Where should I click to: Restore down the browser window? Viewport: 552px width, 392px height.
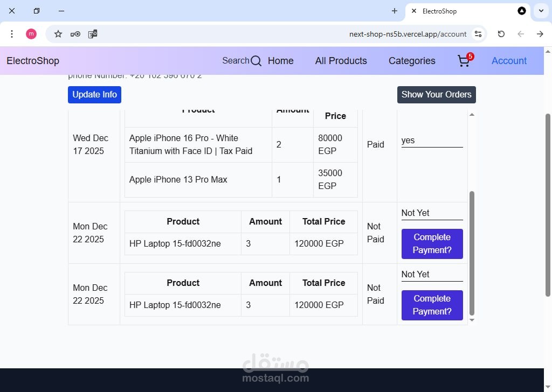tap(36, 11)
